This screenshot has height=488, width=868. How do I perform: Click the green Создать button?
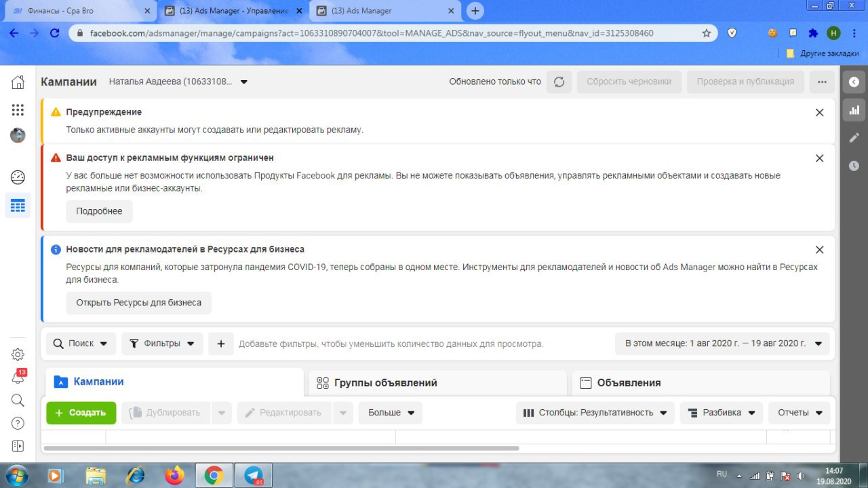pos(81,413)
